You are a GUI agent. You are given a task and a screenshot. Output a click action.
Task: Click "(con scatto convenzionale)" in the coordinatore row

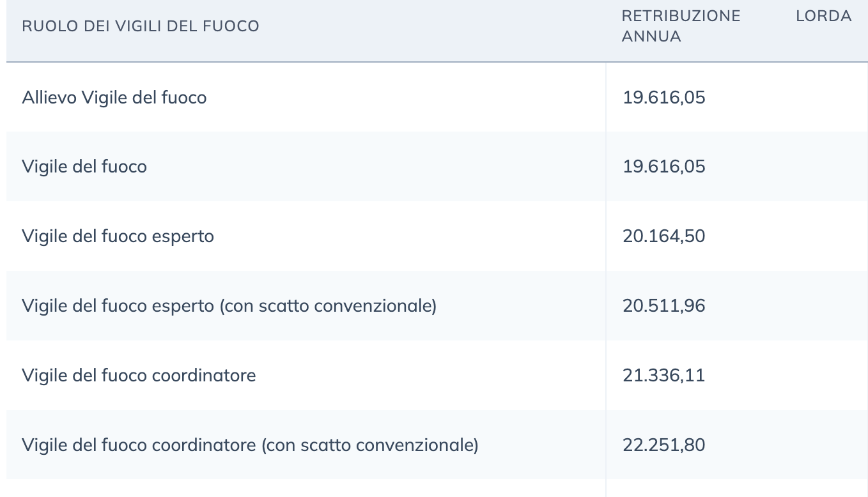[370, 445]
